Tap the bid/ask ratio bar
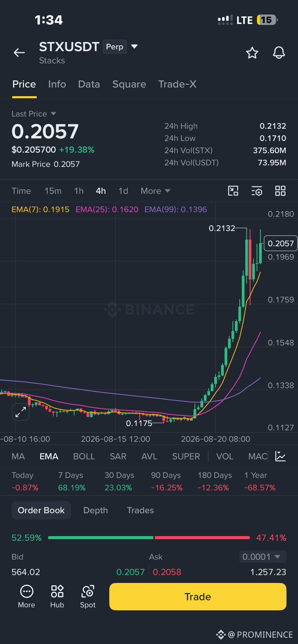 coord(149,538)
